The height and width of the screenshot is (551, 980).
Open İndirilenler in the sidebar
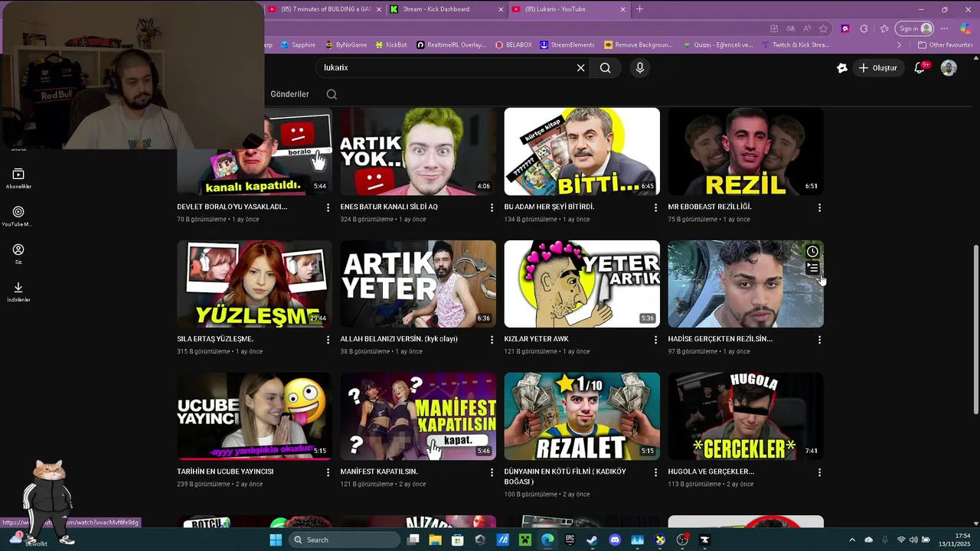pyautogui.click(x=18, y=292)
